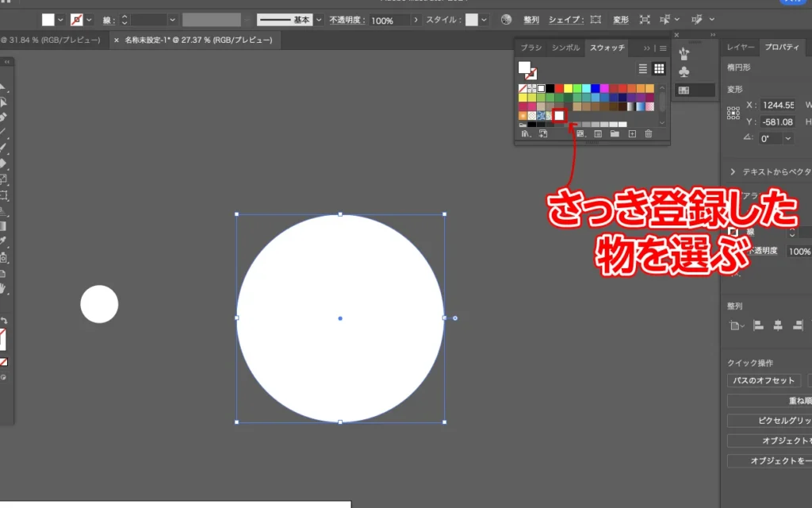This screenshot has height=508, width=812.
Task: Select the red-highlighted white swatch
Action: coord(559,116)
